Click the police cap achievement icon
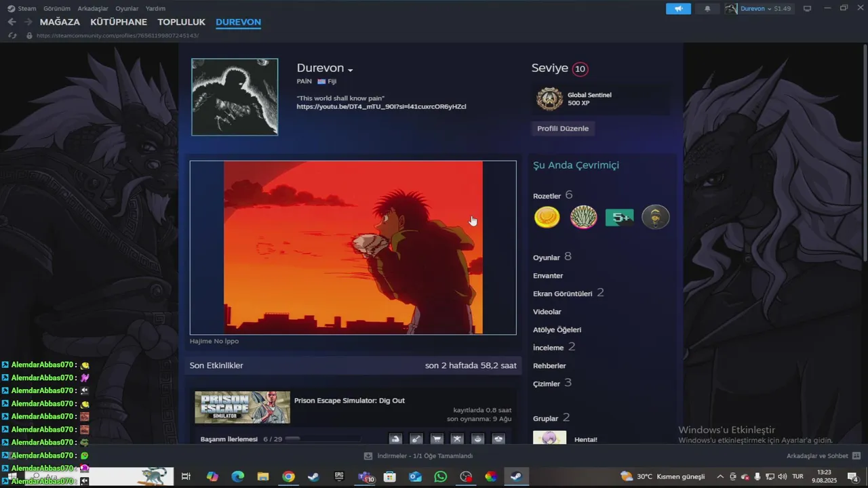This screenshot has height=488, width=868. tap(498, 439)
